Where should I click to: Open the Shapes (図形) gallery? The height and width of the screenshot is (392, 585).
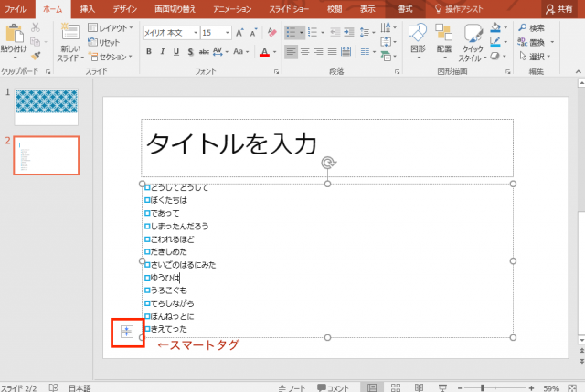[x=418, y=37]
